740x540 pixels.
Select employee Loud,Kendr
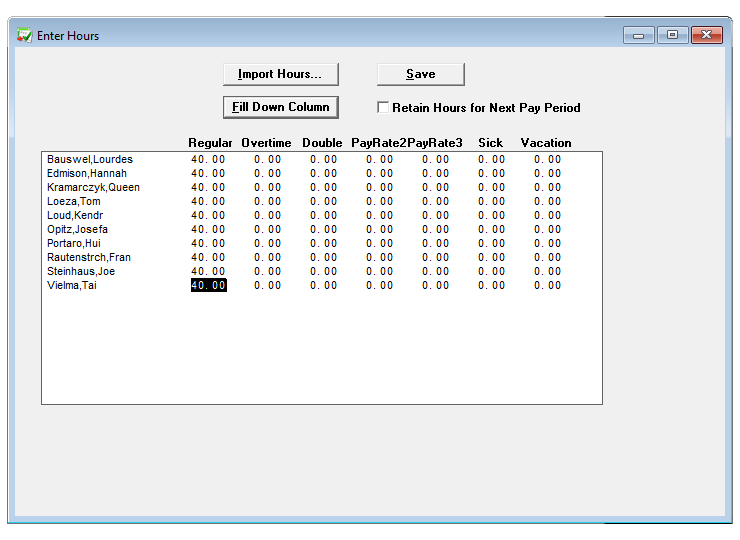(75, 215)
